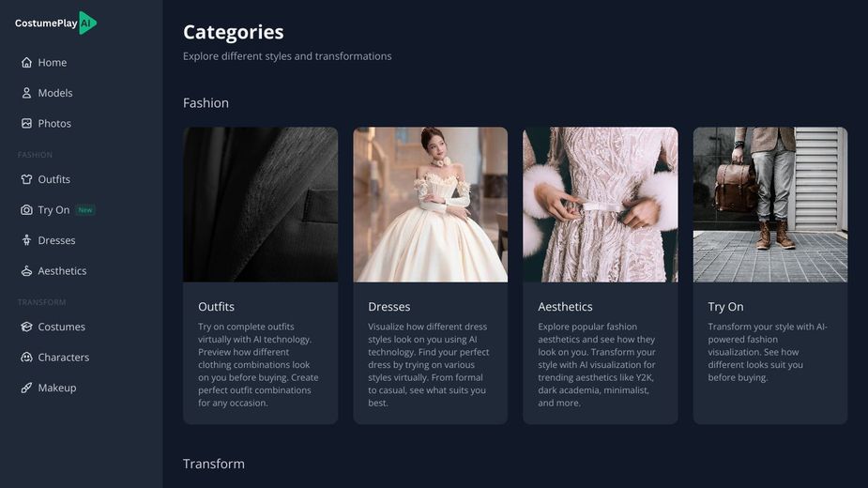Open the Dresses card title

[388, 307]
